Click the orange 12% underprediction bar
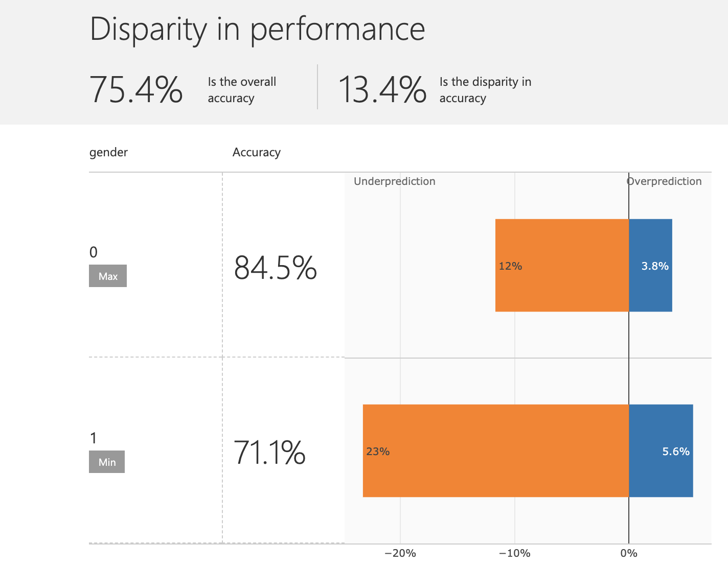Screen dimensions: 728x568 click(562, 265)
